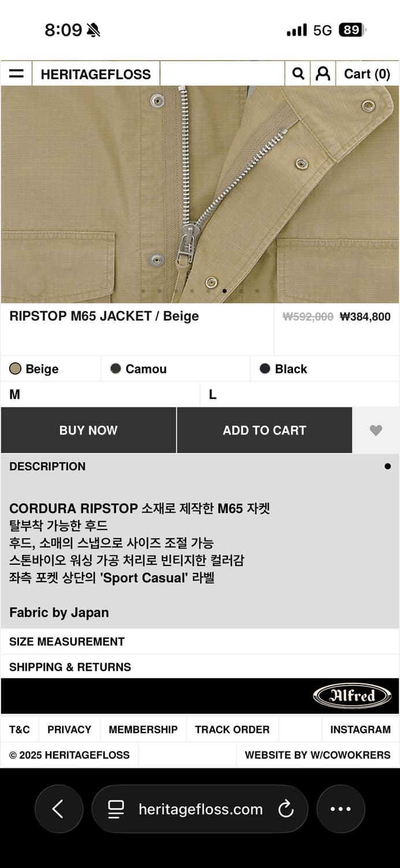400x868 pixels.
Task: Open the Cart (0) link
Action: (366, 73)
